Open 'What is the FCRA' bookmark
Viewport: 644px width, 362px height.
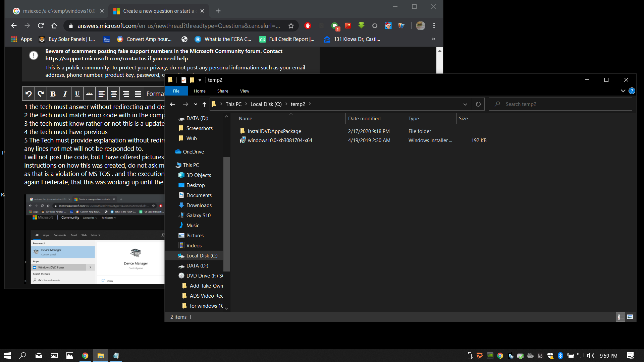(x=223, y=39)
